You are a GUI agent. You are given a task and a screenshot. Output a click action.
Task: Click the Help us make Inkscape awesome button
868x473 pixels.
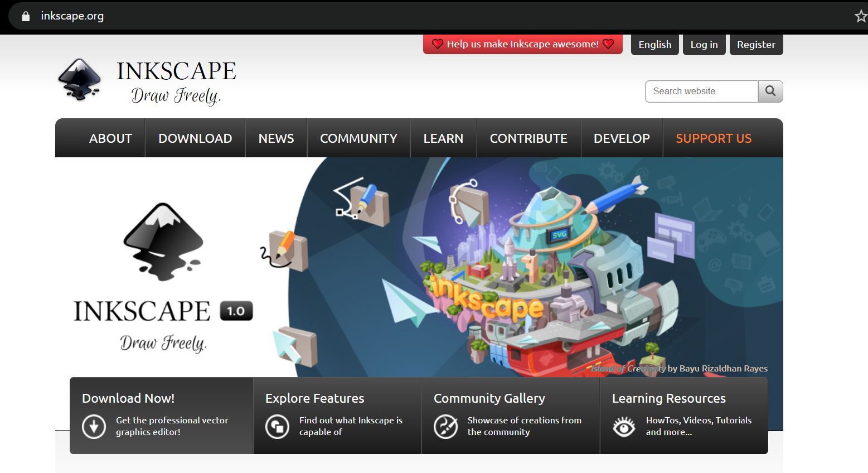tap(523, 44)
